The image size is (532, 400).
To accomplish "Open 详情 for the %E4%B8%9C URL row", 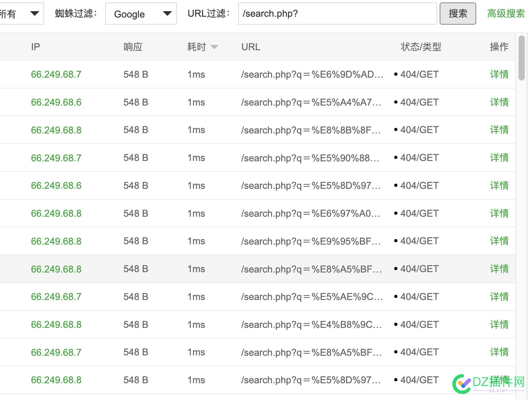I will point(499,325).
